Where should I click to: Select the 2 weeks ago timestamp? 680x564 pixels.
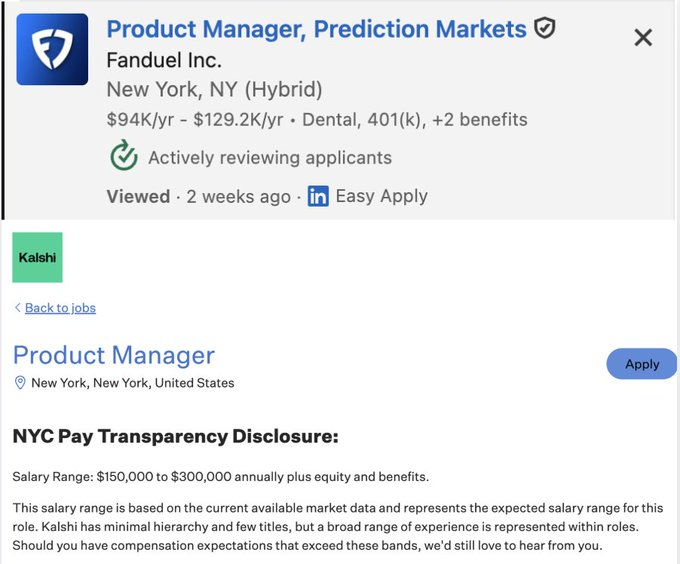click(239, 197)
